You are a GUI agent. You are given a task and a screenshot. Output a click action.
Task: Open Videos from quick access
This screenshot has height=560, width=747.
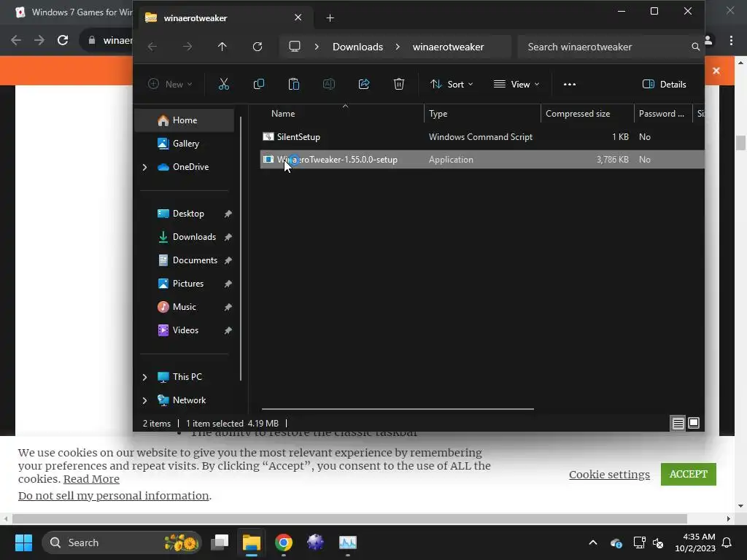pos(185,330)
